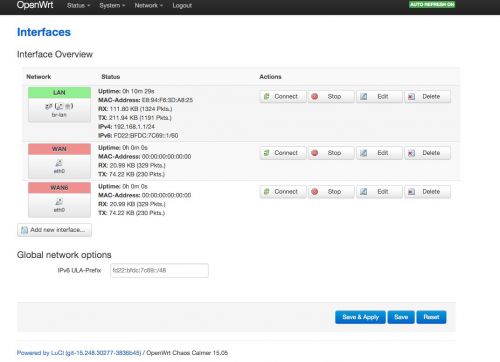
Task: Click the Save button
Action: point(401,317)
